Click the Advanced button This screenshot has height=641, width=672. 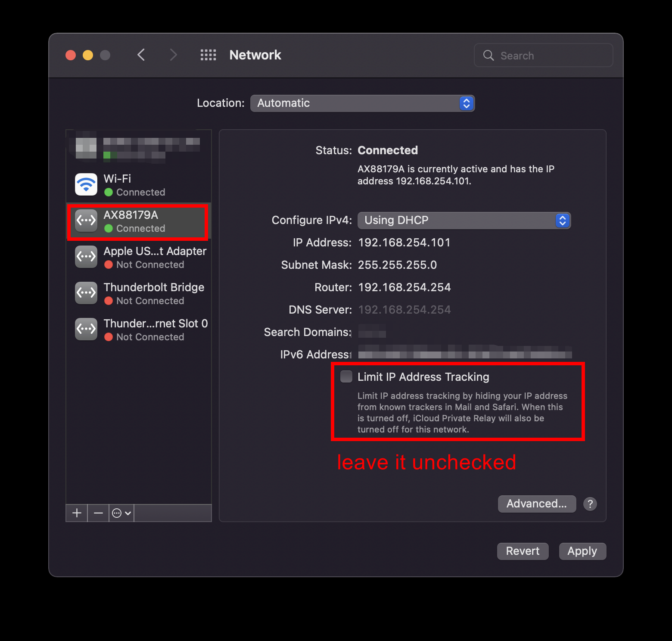click(x=537, y=504)
